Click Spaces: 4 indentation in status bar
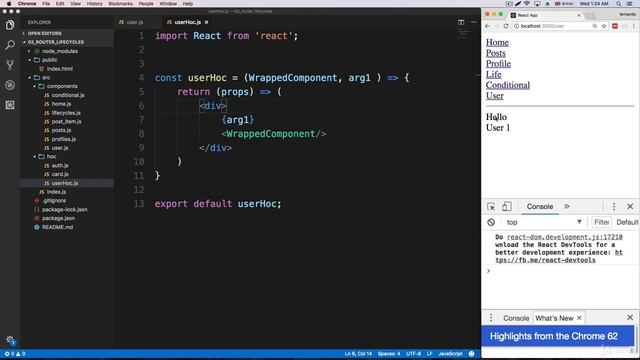640x360 pixels. [x=389, y=353]
